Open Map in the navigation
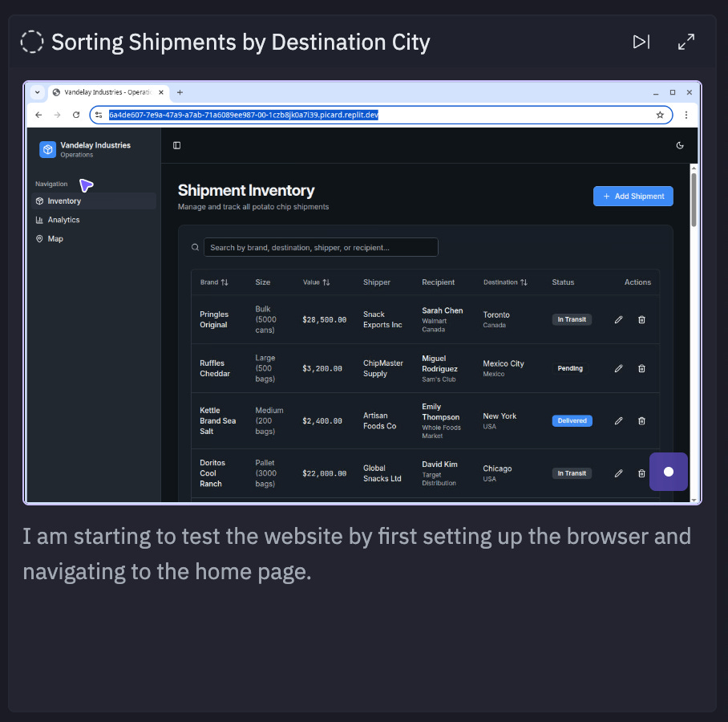The image size is (728, 722). [x=94, y=239]
